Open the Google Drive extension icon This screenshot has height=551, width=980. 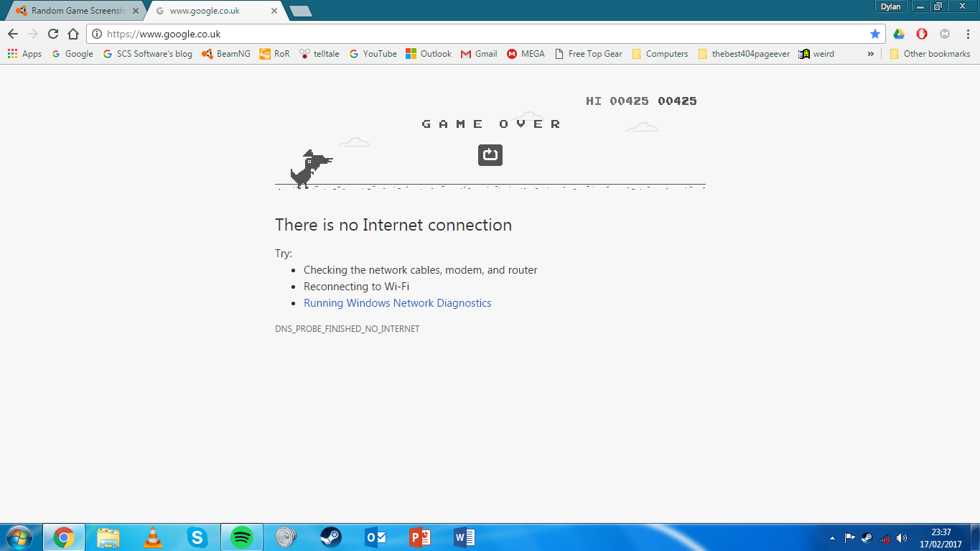point(899,34)
